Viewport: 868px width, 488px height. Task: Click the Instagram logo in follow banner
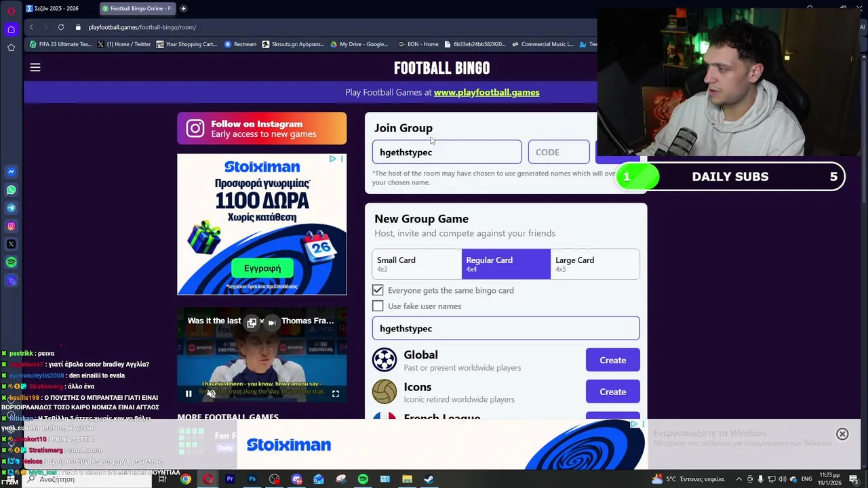[195, 129]
